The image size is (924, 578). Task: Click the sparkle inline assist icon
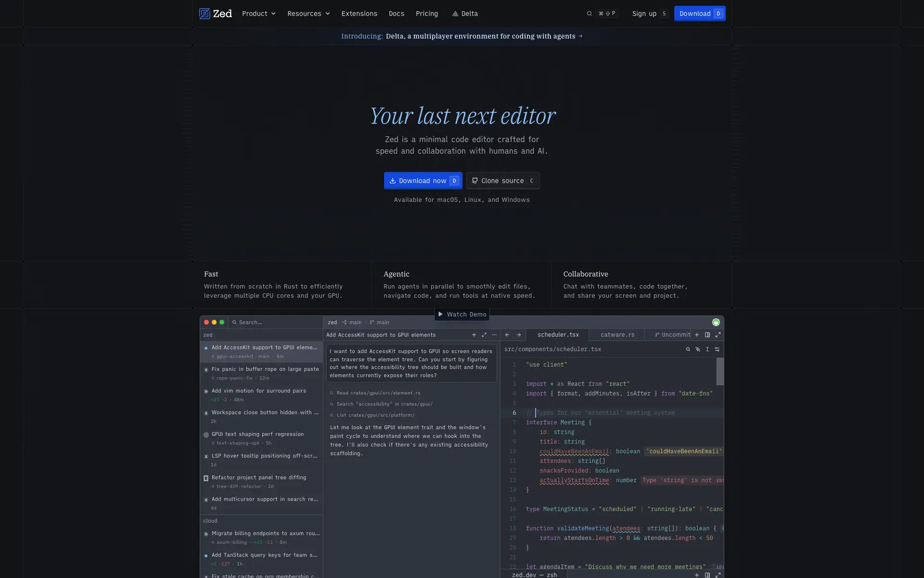click(697, 349)
